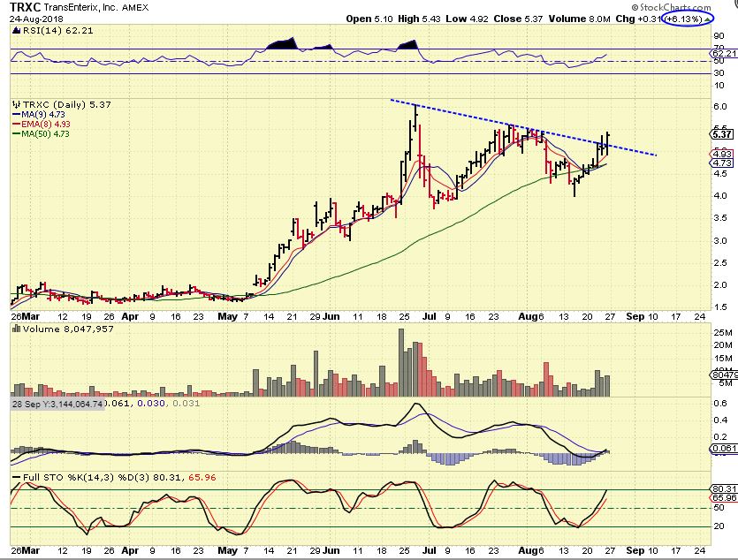This screenshot has height=560, width=738.
Task: Click the 1.5 price axis label
Action: coord(720,307)
